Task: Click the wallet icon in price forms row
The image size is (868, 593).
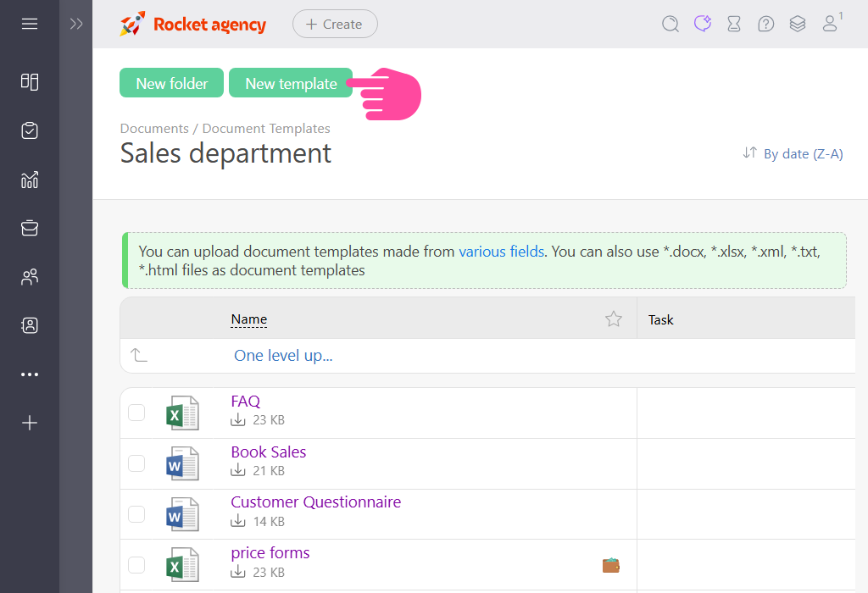Action: coord(611,565)
